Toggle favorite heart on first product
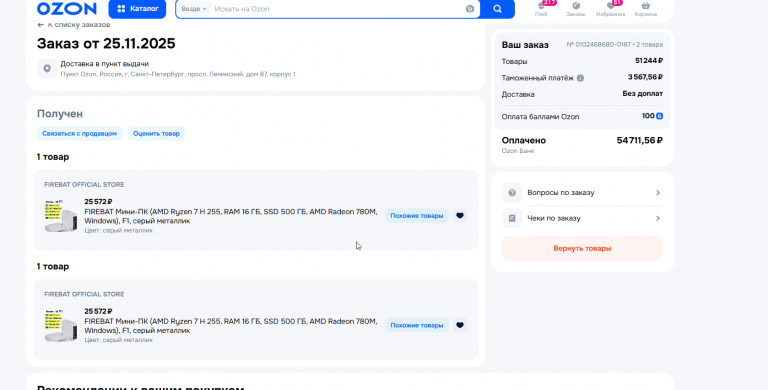The width and height of the screenshot is (768, 390). click(459, 216)
